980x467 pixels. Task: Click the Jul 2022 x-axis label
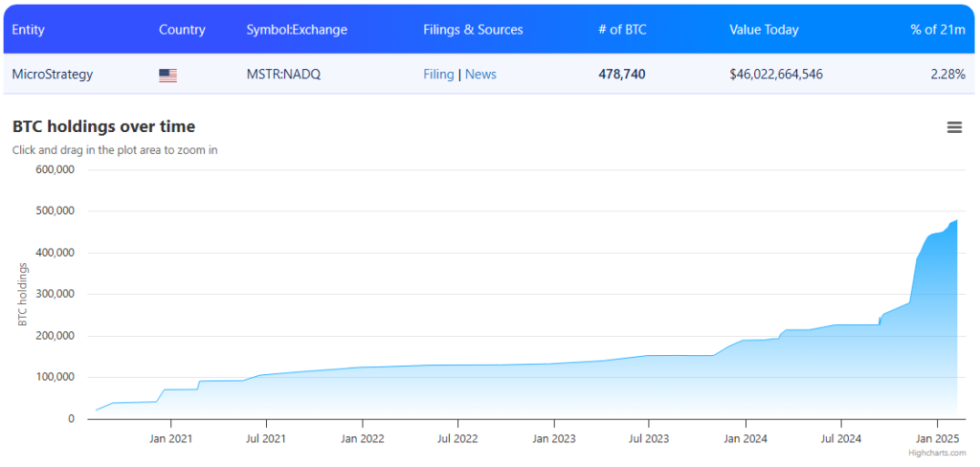coord(457,438)
